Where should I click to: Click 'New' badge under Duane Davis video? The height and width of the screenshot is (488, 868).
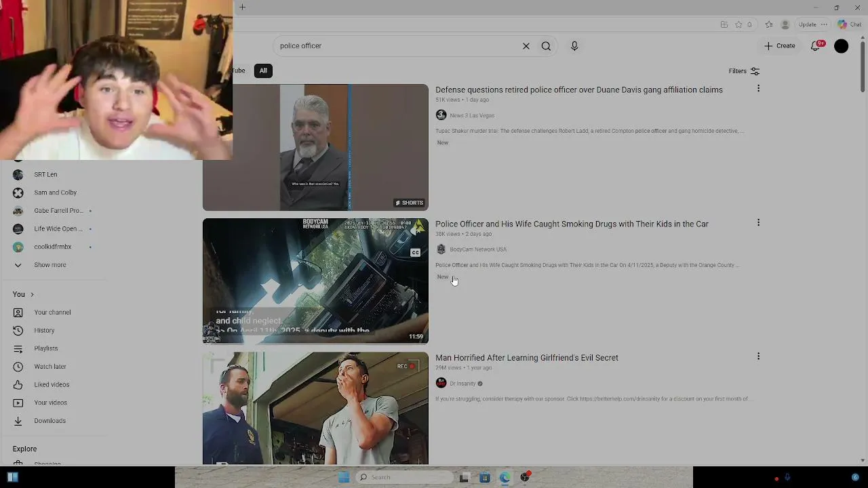pos(443,143)
